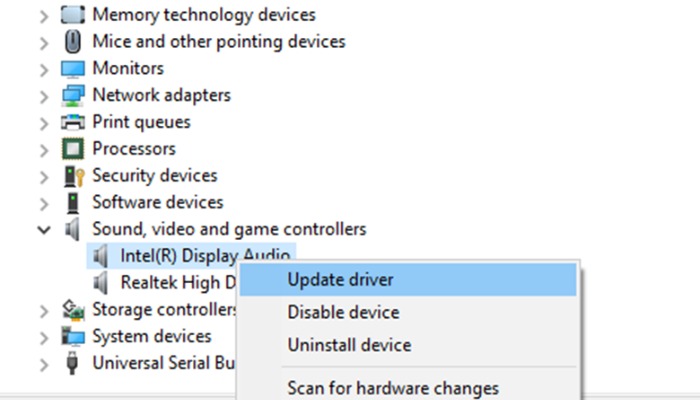The width and height of the screenshot is (700, 400).
Task: Expand the Monitors category
Action: [x=43, y=69]
